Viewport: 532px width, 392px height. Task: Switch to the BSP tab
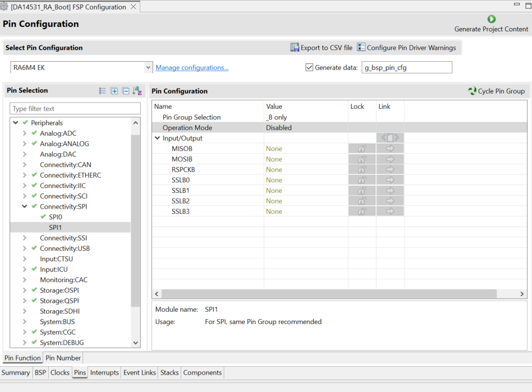[x=40, y=372]
